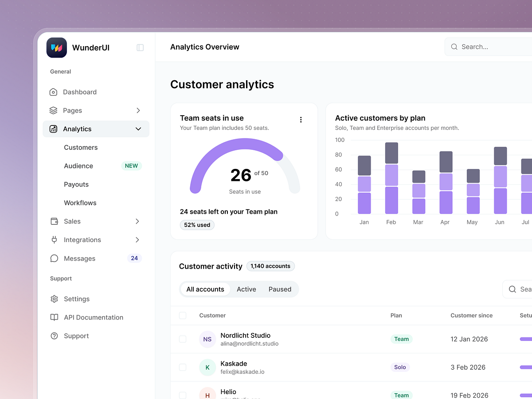This screenshot has height=399, width=532.
Task: Click the Sales wallet icon
Action: click(54, 221)
